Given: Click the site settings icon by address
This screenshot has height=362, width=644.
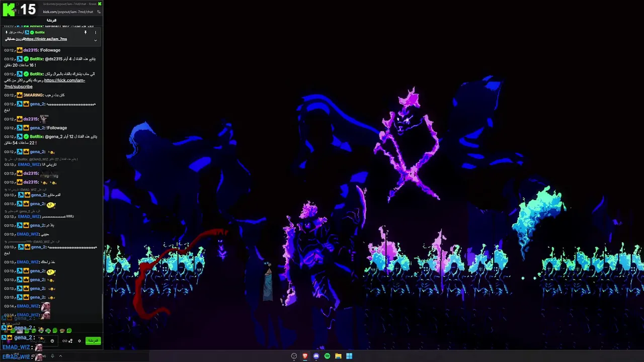Looking at the screenshot, I should tap(99, 12).
